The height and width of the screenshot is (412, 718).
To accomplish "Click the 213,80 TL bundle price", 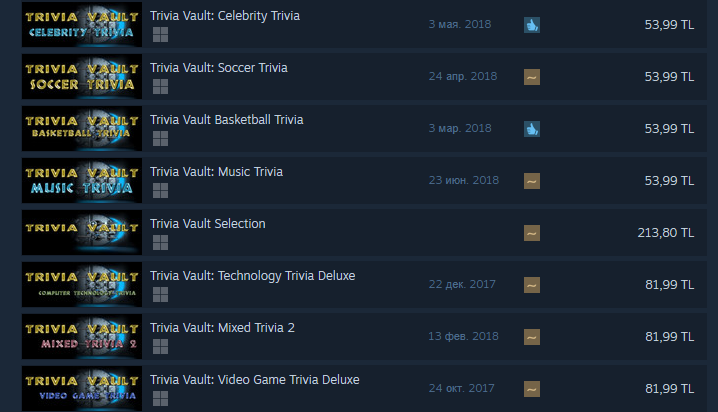I will coord(666,233).
